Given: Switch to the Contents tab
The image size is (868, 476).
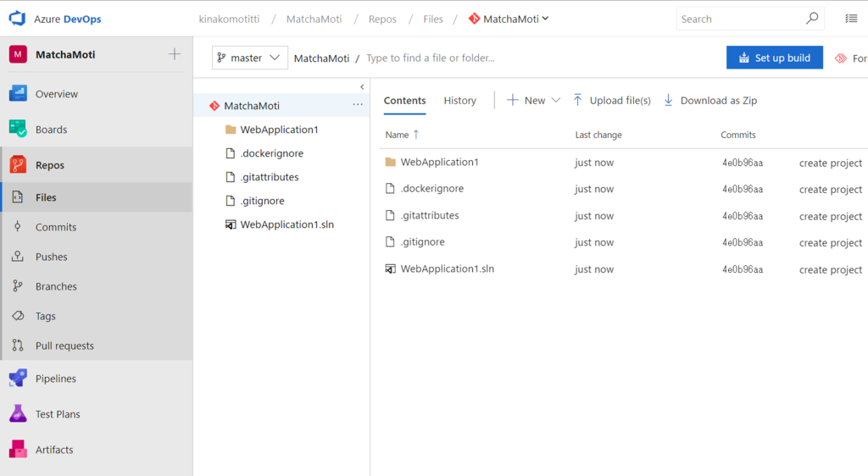Looking at the screenshot, I should pyautogui.click(x=404, y=101).
